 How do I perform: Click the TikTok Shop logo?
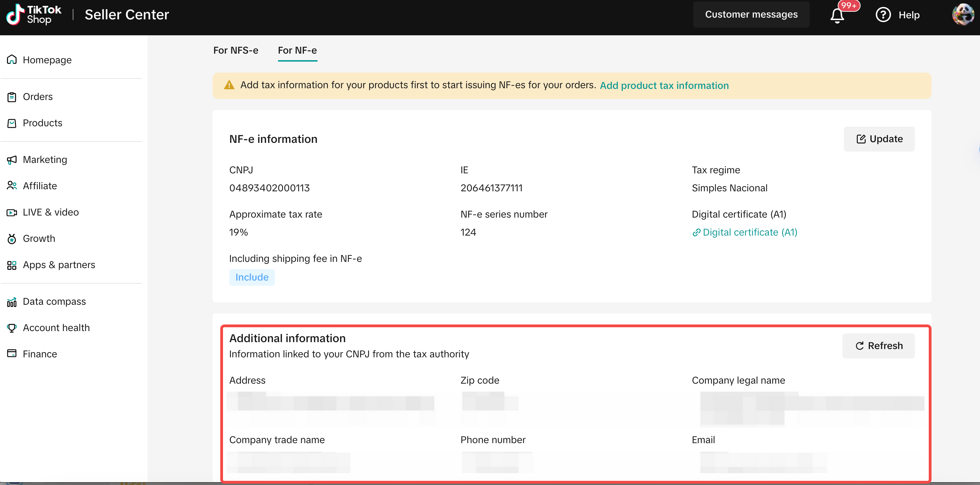click(x=34, y=15)
